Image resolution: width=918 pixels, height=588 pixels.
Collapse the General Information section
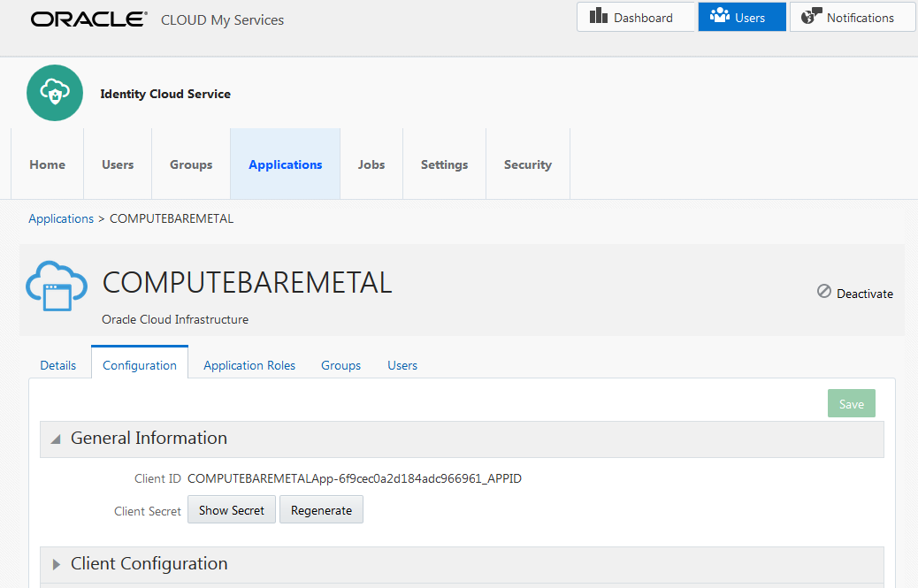(55, 438)
